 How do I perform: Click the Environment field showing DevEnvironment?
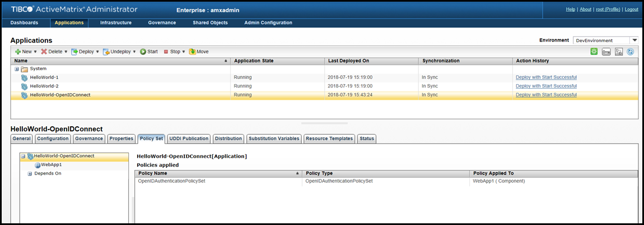click(601, 40)
